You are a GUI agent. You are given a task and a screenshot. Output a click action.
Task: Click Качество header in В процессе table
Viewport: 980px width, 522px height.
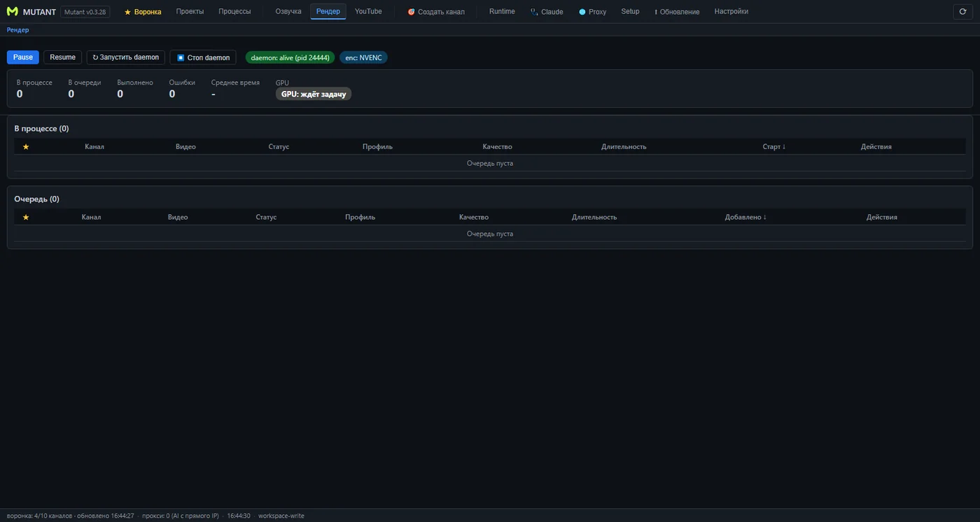(497, 147)
